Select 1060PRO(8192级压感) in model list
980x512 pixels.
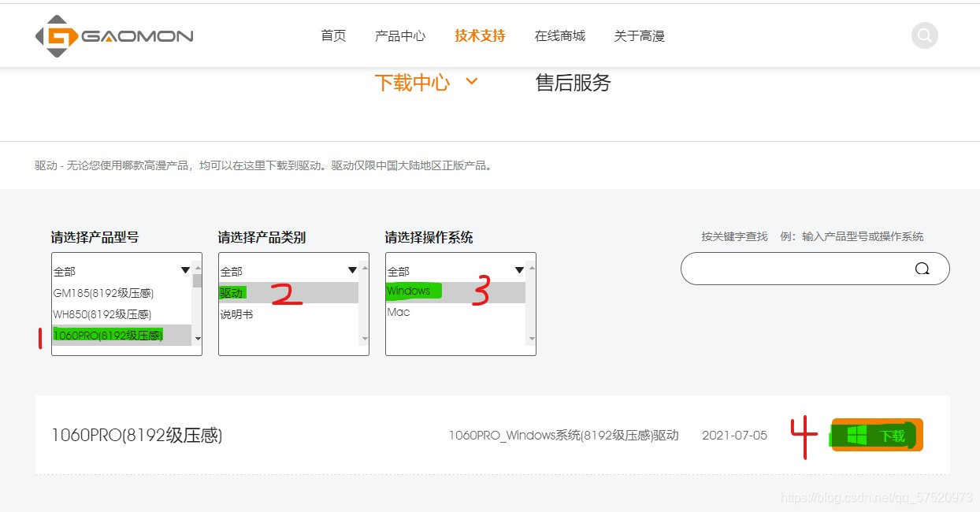coord(122,335)
